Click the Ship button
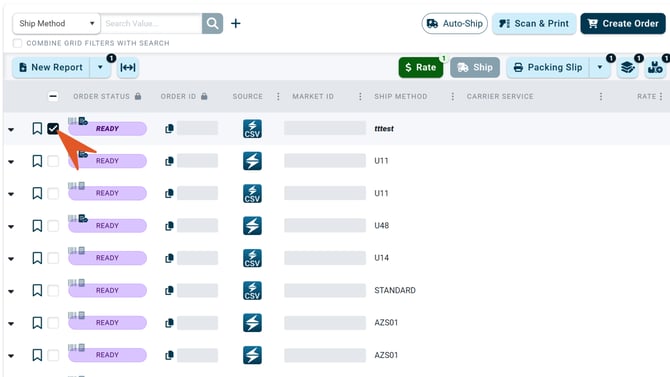The image size is (670, 377). 475,68
